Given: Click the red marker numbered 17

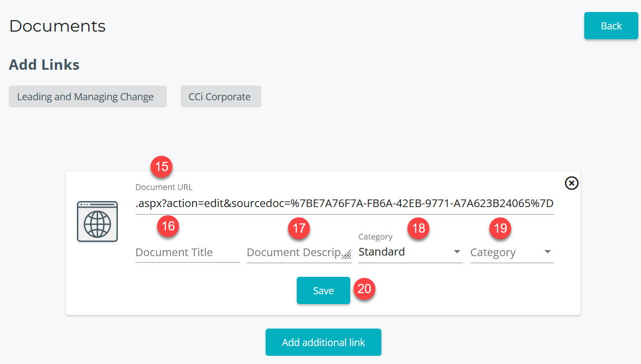Looking at the screenshot, I should [298, 228].
